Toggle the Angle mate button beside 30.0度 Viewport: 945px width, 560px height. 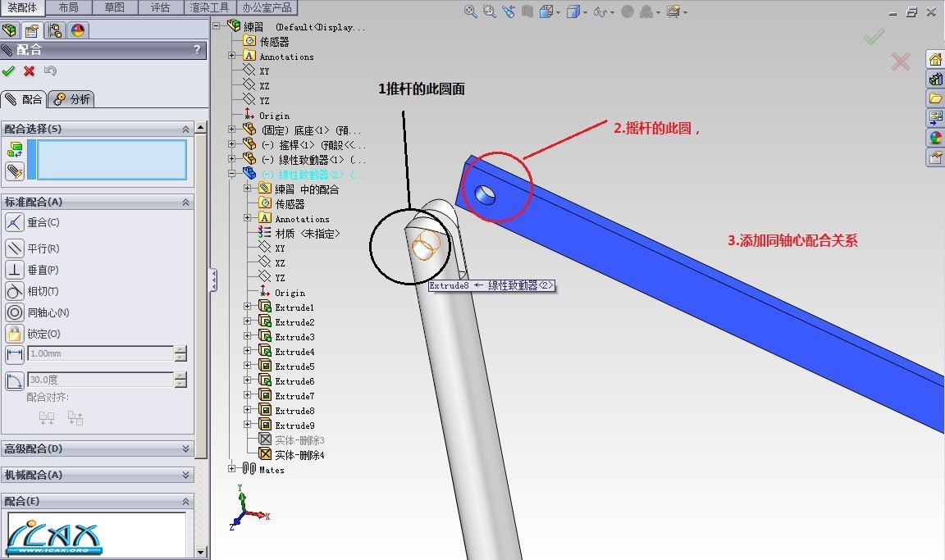[15, 380]
